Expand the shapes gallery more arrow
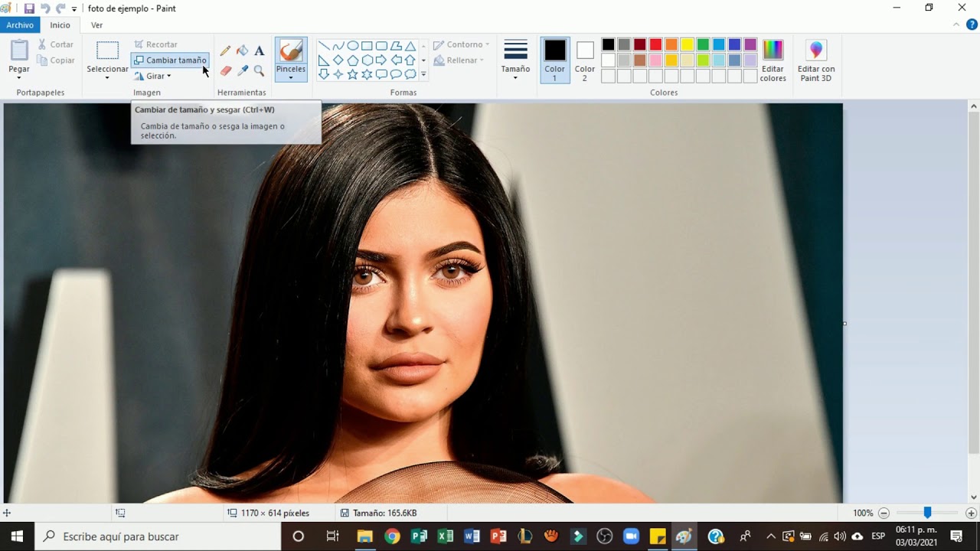This screenshot has width=980, height=551. click(x=423, y=75)
